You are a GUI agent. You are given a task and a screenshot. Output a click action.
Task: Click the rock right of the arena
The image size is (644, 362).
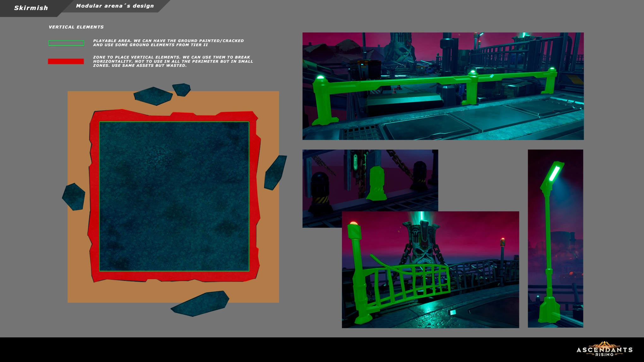point(275,173)
